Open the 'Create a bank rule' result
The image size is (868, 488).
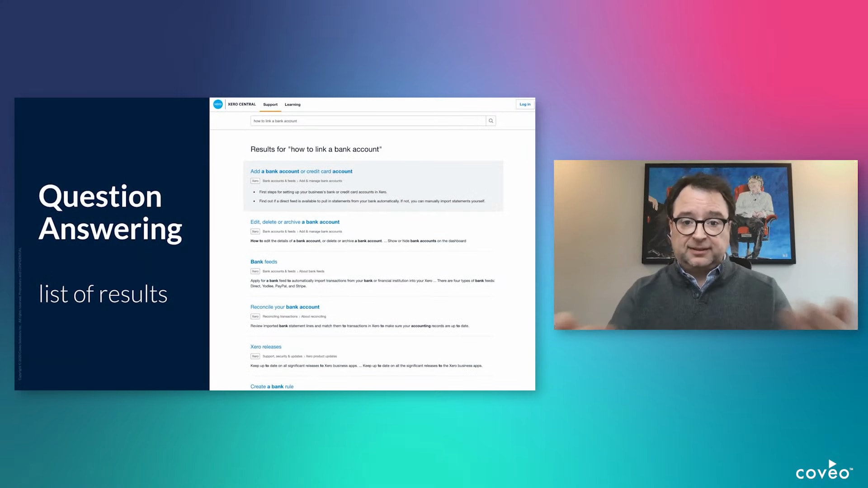[x=272, y=386]
